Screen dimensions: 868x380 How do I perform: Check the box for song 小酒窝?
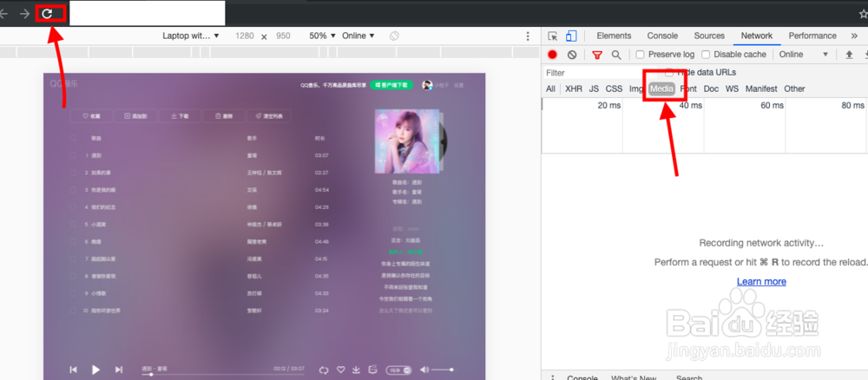(x=73, y=224)
